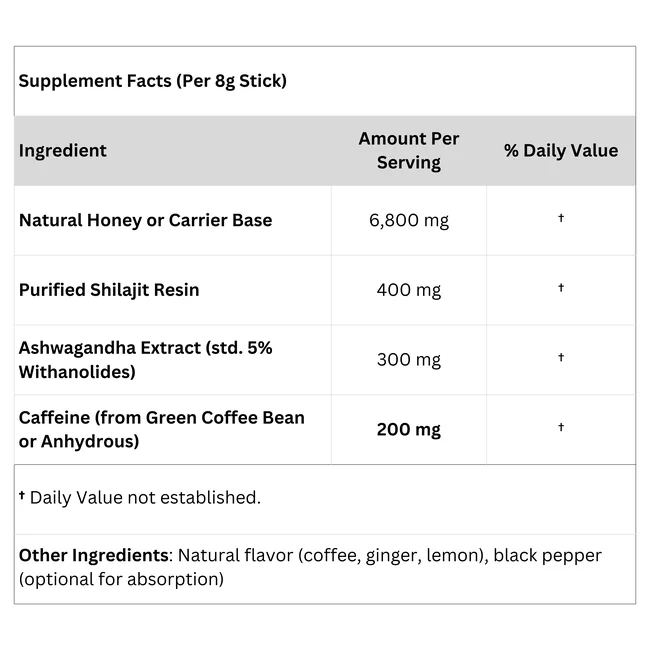The width and height of the screenshot is (650, 650).
Task: Click footnote dagger before Daily Value
Action: [22, 495]
